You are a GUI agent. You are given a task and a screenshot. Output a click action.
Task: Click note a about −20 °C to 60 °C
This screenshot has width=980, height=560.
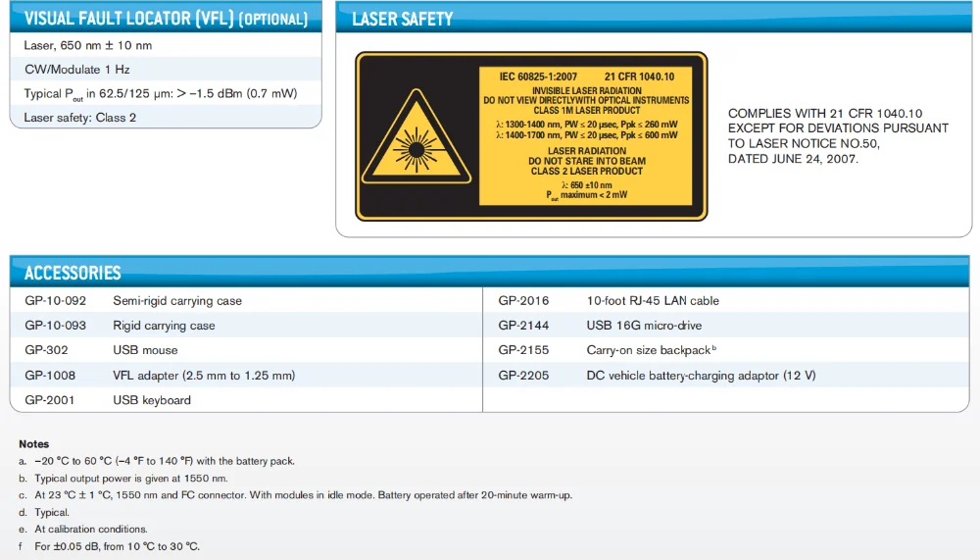pos(156,461)
